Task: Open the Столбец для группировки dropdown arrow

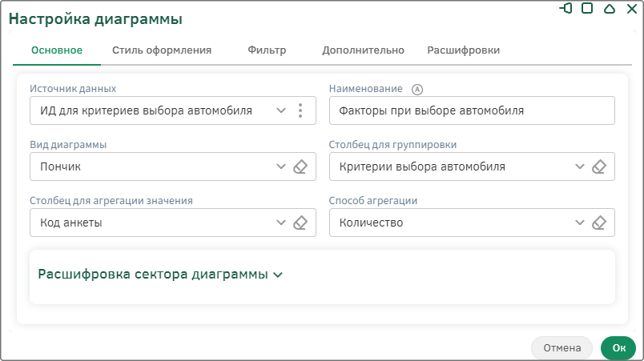Action: coord(579,166)
